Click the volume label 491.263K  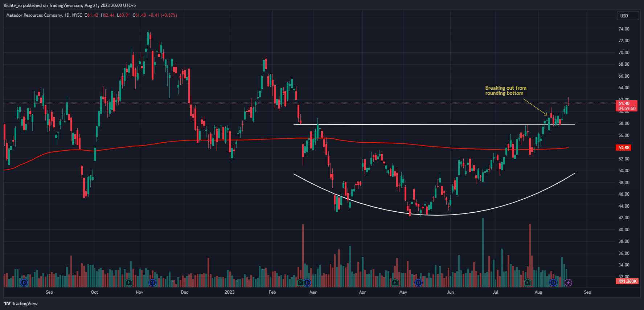[627, 281]
